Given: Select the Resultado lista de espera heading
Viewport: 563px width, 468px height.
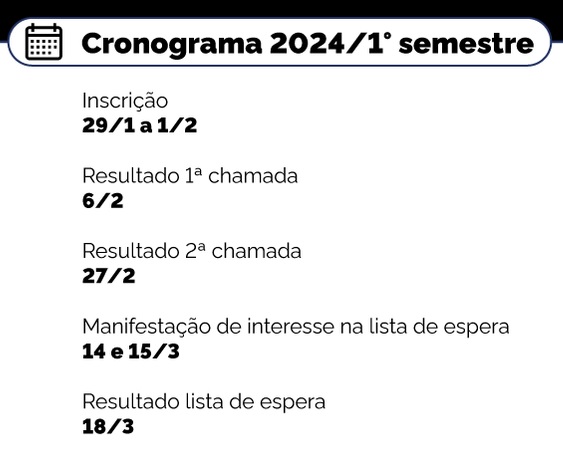Looking at the screenshot, I should click(x=204, y=402).
